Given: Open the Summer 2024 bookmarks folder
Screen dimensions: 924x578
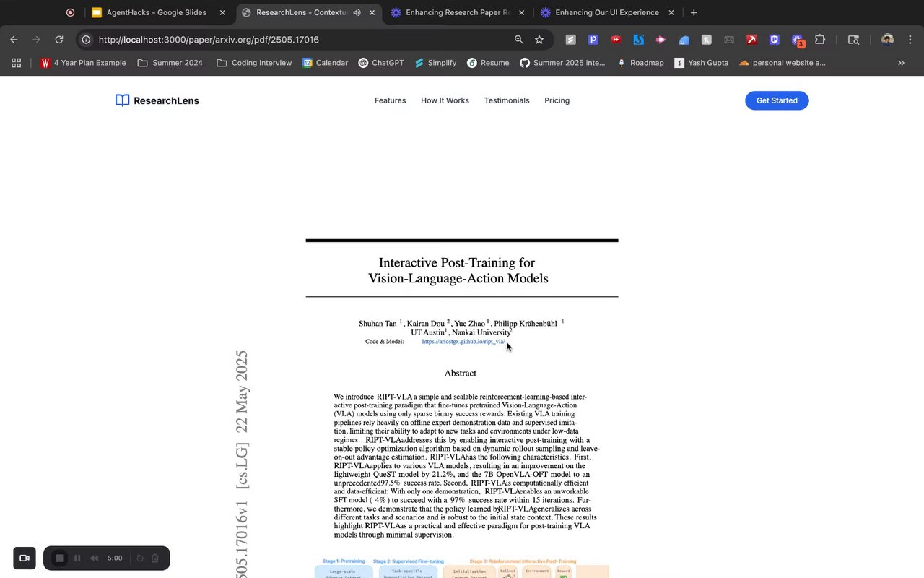Looking at the screenshot, I should click(x=170, y=63).
